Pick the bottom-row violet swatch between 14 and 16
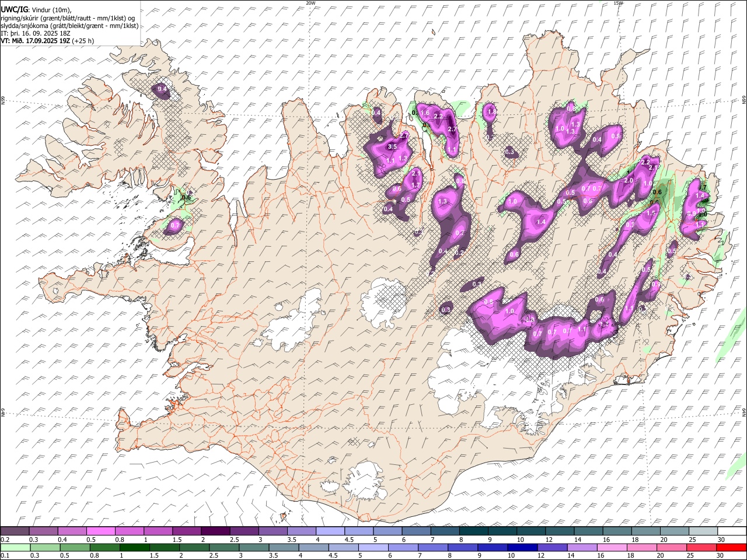The image size is (747, 560). pos(582,547)
